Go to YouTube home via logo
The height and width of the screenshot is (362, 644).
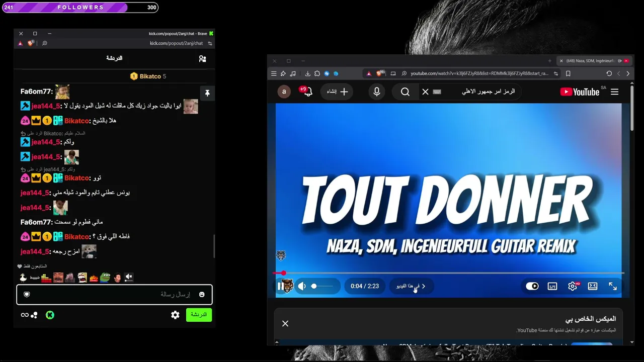(580, 92)
